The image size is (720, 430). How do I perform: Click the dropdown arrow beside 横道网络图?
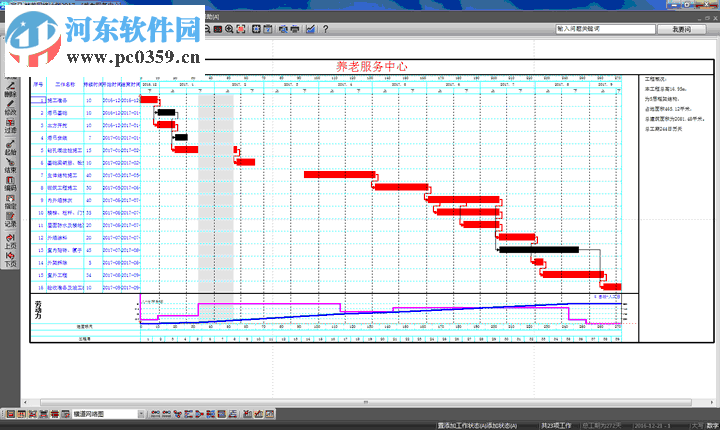click(x=141, y=414)
